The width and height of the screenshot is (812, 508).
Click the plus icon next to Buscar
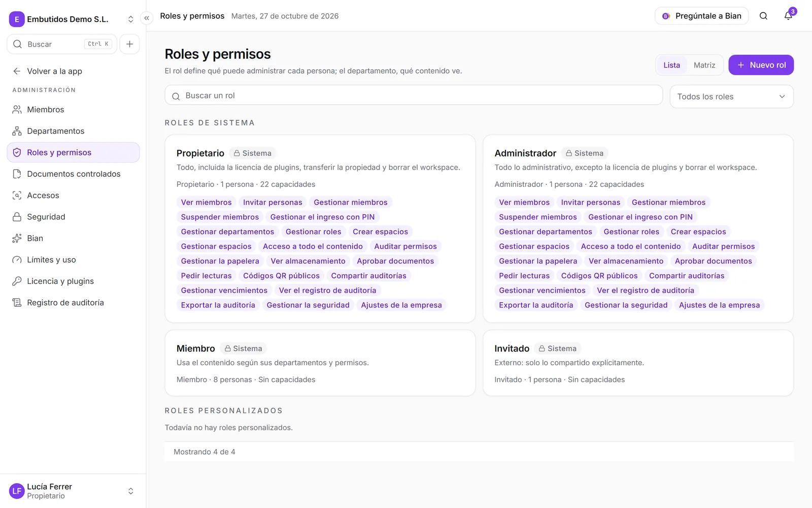point(130,44)
